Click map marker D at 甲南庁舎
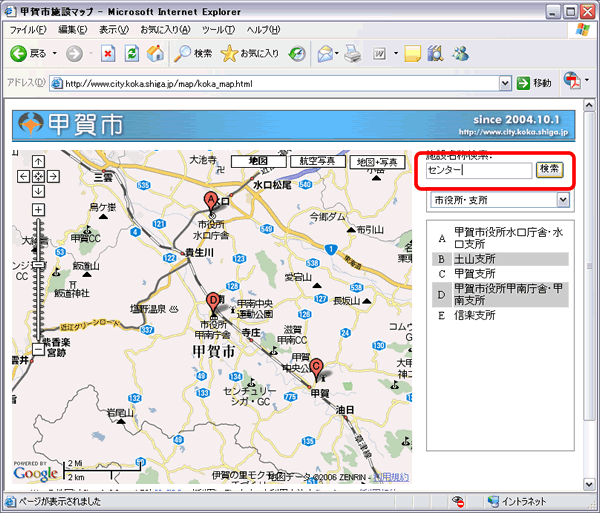Image resolution: width=600 pixels, height=513 pixels. 213,303
